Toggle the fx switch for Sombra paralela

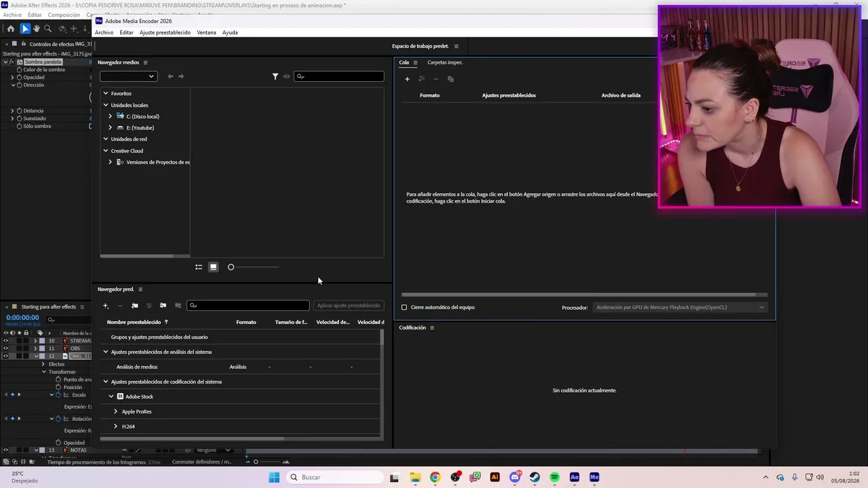[12, 62]
